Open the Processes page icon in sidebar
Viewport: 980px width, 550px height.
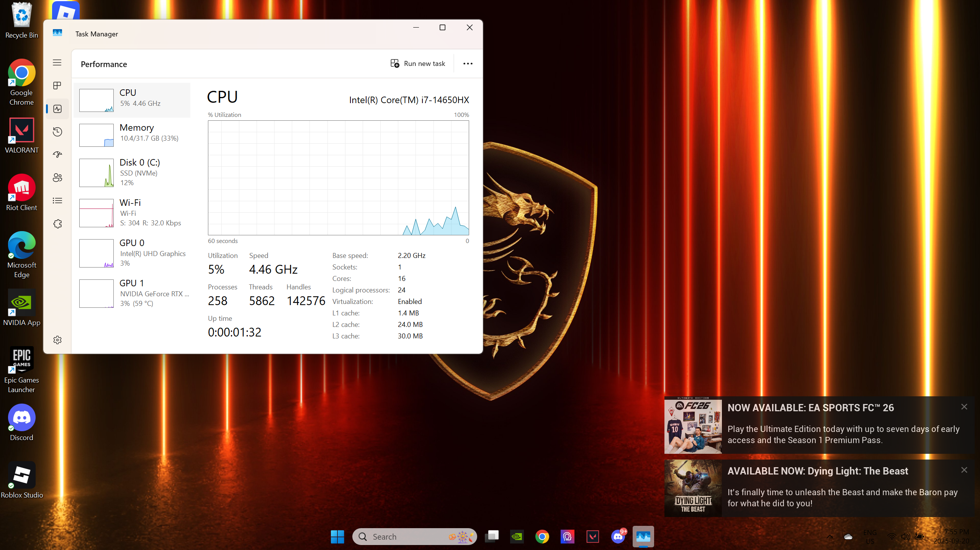tap(57, 85)
